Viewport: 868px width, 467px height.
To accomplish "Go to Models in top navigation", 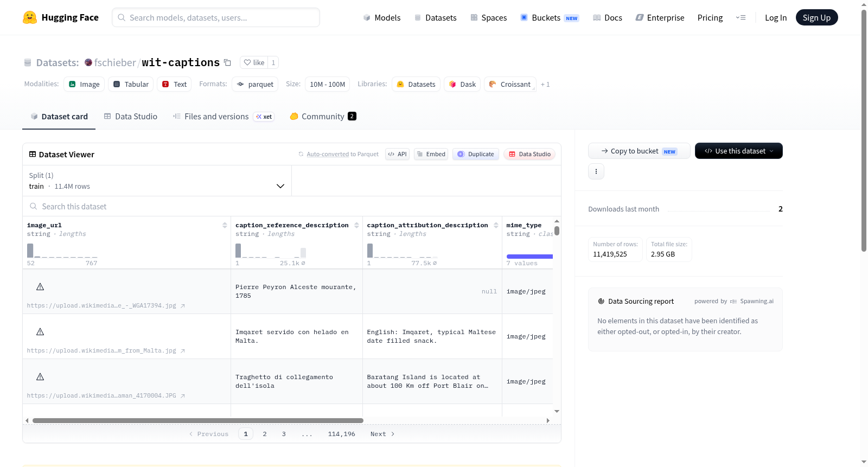I will (x=382, y=17).
